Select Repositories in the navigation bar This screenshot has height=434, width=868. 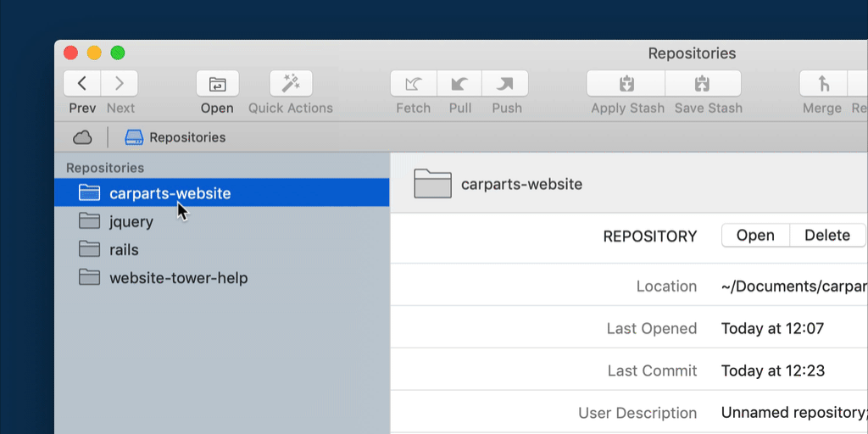[175, 137]
